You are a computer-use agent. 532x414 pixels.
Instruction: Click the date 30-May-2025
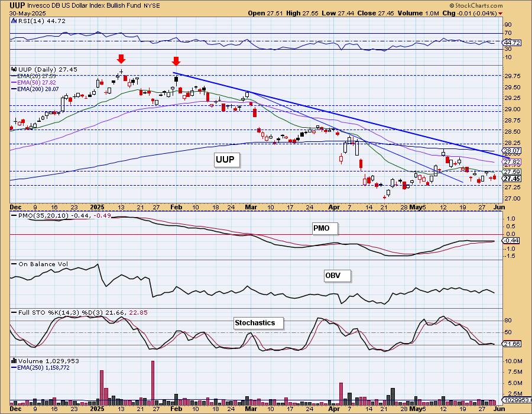tap(28, 13)
